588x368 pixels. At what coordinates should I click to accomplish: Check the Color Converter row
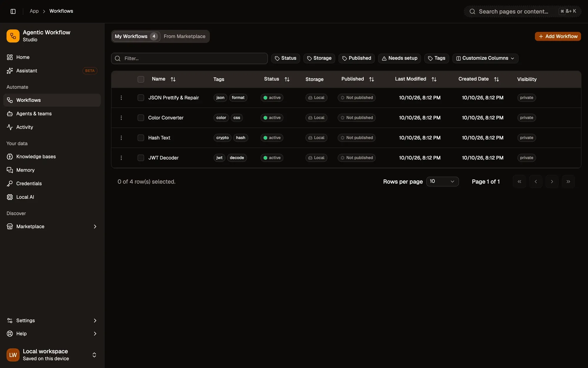coord(141,118)
